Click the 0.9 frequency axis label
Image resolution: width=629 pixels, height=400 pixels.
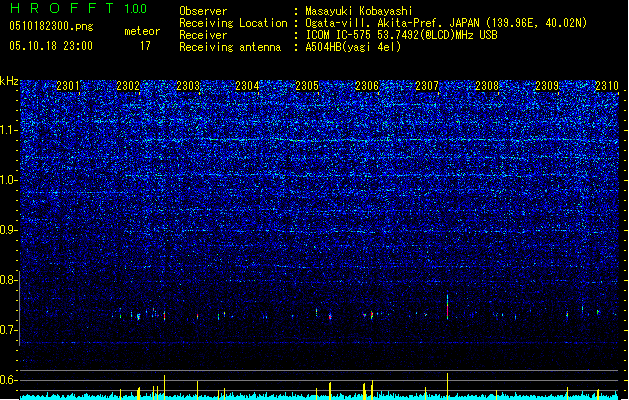pyautogui.click(x=9, y=230)
